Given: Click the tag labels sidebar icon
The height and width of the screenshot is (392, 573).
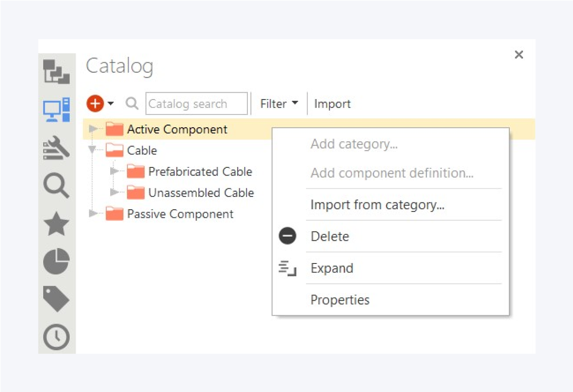Looking at the screenshot, I should (x=56, y=299).
